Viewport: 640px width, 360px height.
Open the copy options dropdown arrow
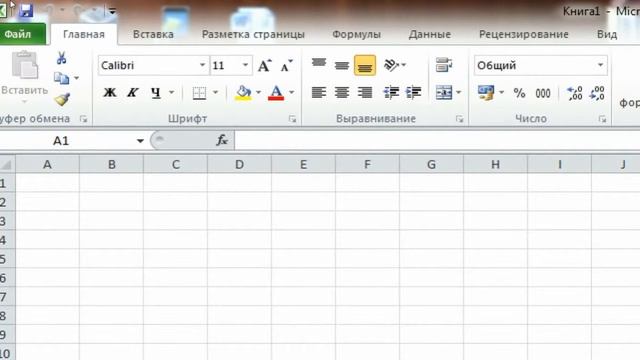click(x=76, y=78)
